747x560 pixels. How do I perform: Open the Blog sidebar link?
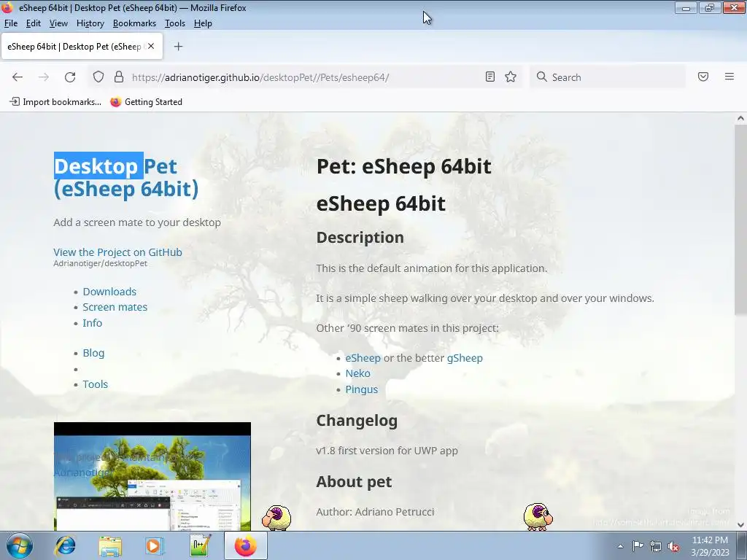point(93,353)
